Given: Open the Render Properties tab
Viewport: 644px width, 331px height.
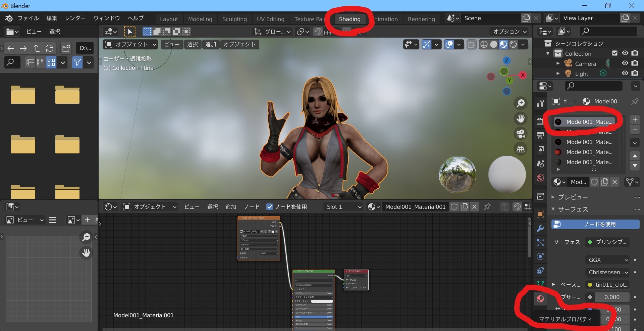Looking at the screenshot, I should click(540, 121).
